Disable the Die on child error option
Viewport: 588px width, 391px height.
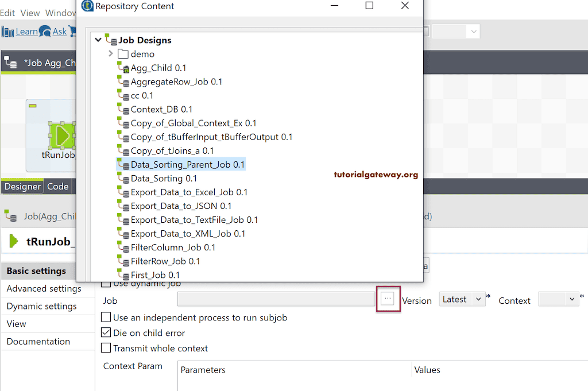point(106,332)
